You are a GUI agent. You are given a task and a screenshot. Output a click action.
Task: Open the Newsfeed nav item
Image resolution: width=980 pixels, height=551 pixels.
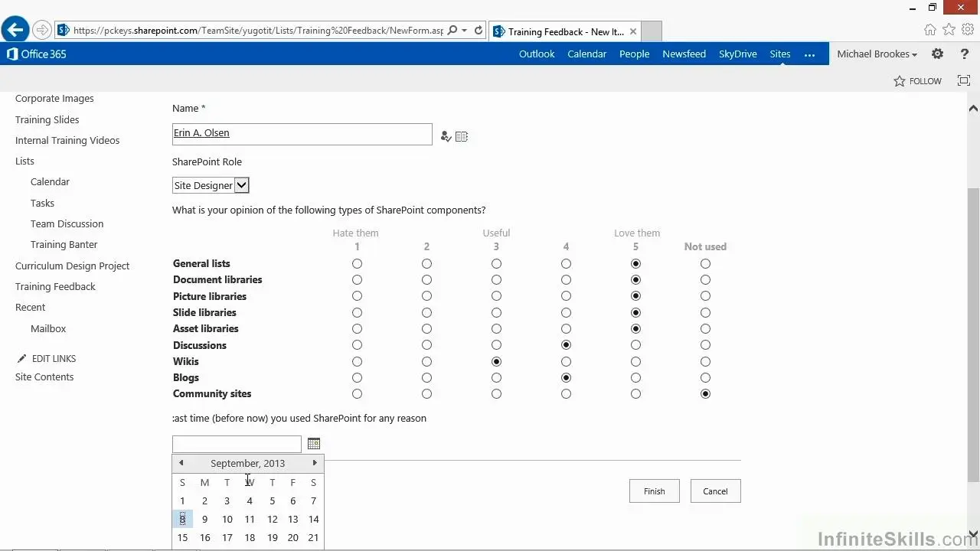(x=684, y=54)
